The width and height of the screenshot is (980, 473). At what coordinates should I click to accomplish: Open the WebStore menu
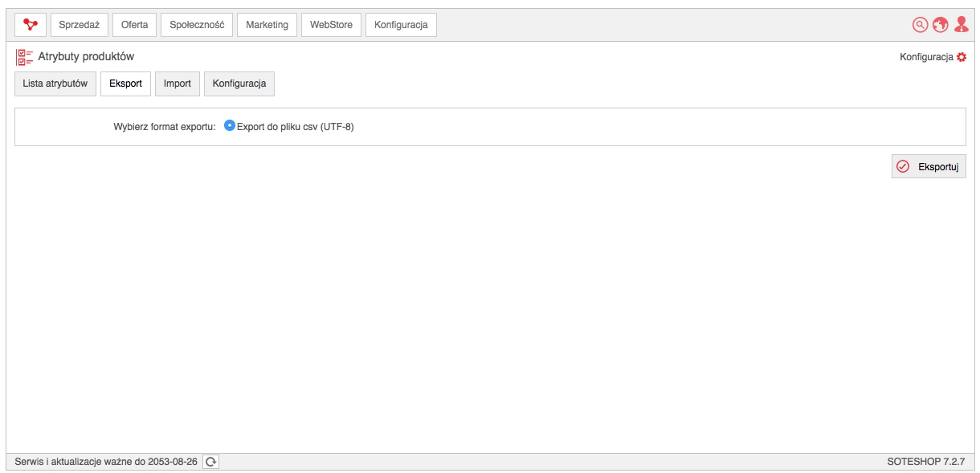coord(332,25)
